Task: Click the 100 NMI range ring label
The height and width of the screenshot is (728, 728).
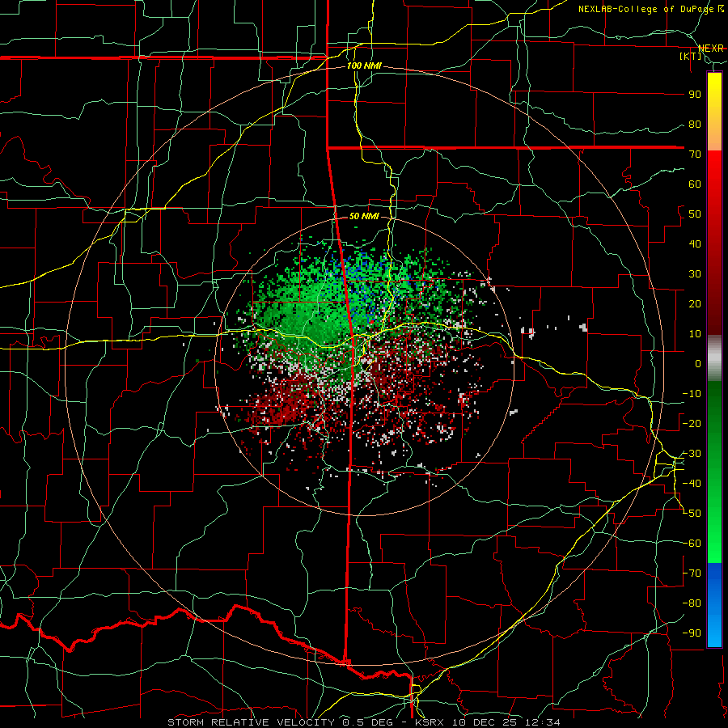Action: tap(364, 66)
